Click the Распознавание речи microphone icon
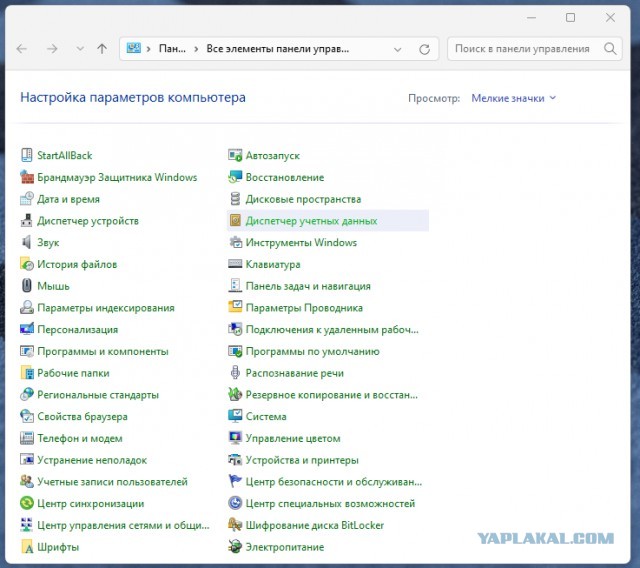 click(x=235, y=373)
